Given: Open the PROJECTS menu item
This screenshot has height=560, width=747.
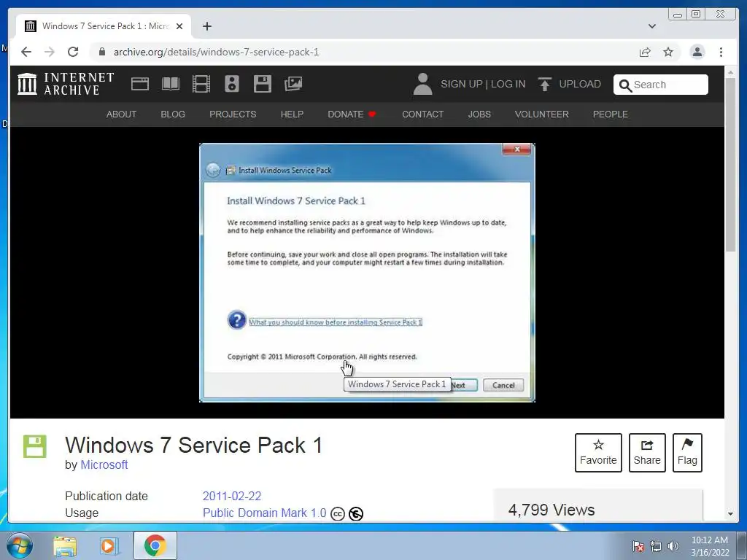Looking at the screenshot, I should (x=233, y=114).
